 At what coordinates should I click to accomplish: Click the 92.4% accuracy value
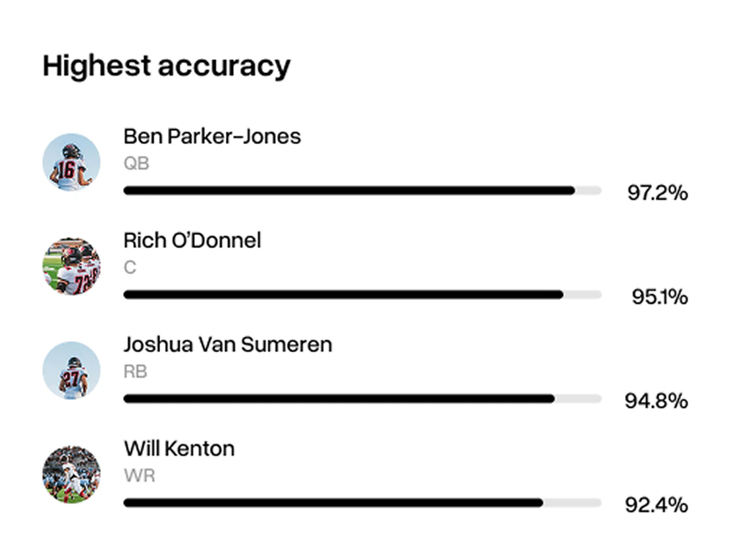coord(656,505)
